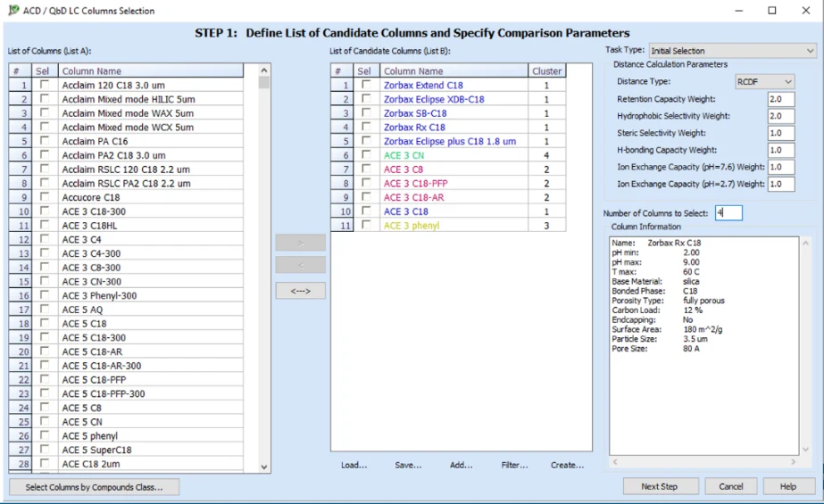Edit the H-bonding Capacity Weight field
Image resolution: width=824 pixels, height=504 pixels.
(x=781, y=150)
